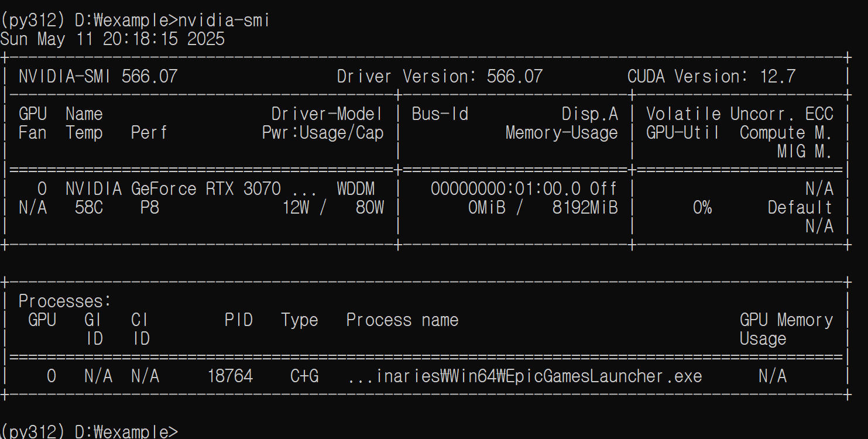Click the Compute M. column header
The height and width of the screenshot is (439, 868).
click(x=786, y=133)
